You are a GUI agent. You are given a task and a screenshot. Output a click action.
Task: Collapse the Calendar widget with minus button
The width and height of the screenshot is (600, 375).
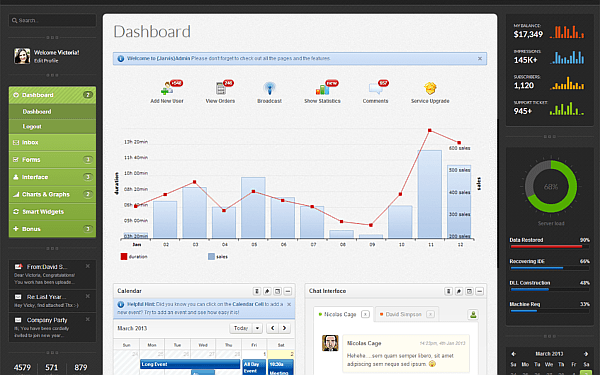pyautogui.click(x=288, y=291)
